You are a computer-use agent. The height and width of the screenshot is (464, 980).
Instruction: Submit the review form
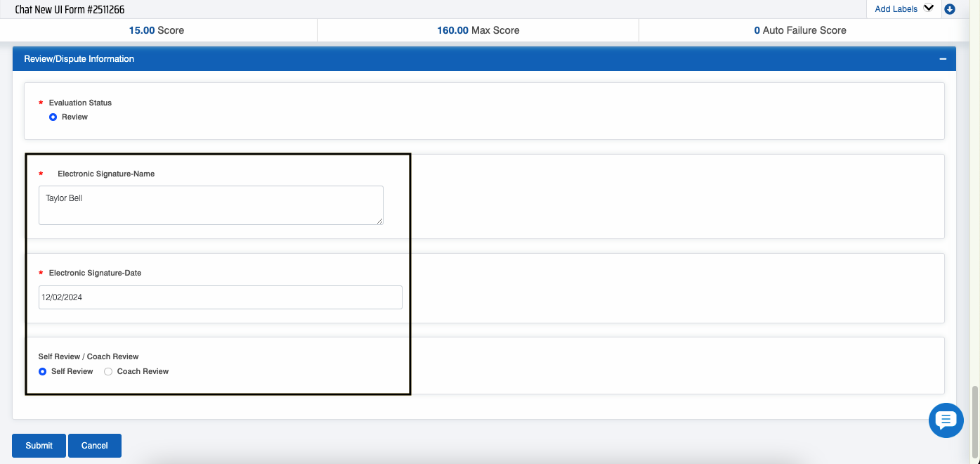pyautogui.click(x=39, y=446)
